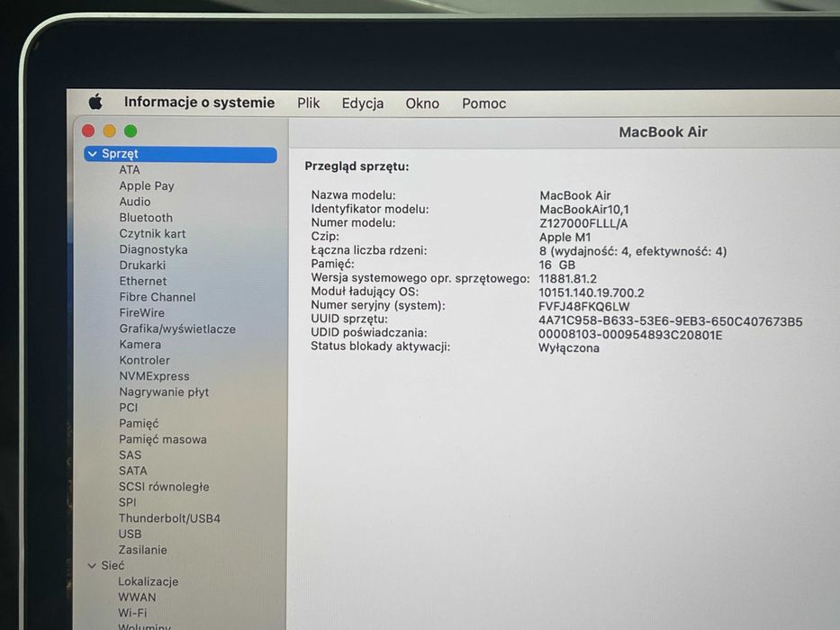This screenshot has height=630, width=840.
Task: Click the Wyłączona activation lock status
Action: coord(569,349)
